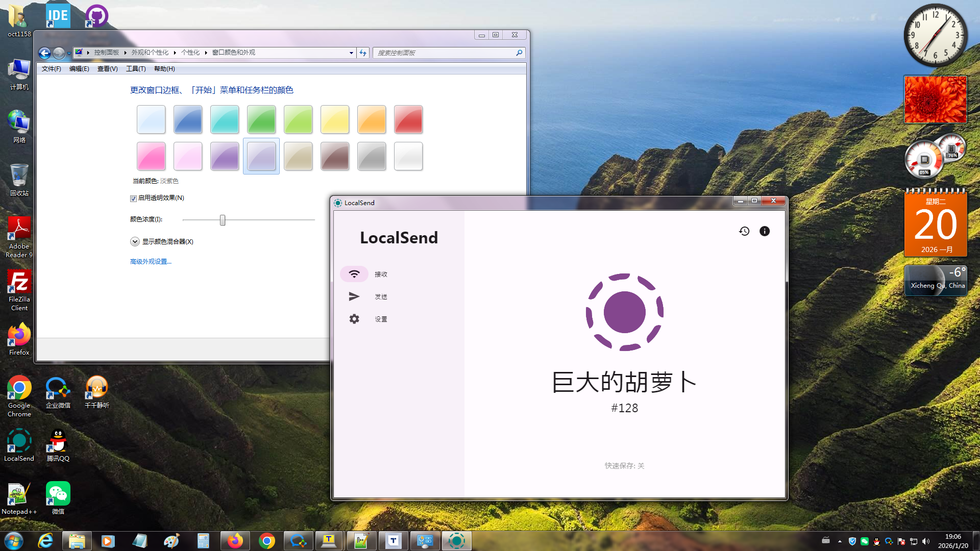Open the address bar history dropdown
Viewport: 980px width, 551px height.
(351, 53)
